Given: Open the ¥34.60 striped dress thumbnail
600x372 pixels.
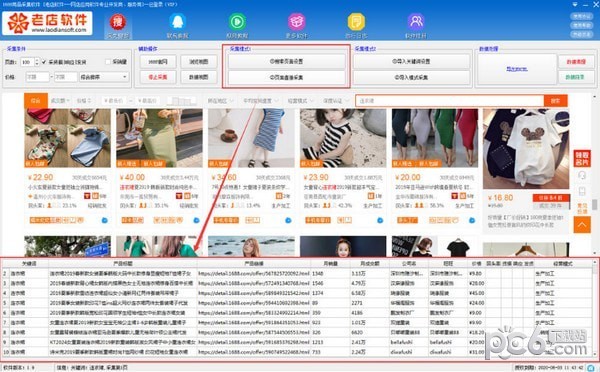Looking at the screenshot, I should click(x=251, y=138).
